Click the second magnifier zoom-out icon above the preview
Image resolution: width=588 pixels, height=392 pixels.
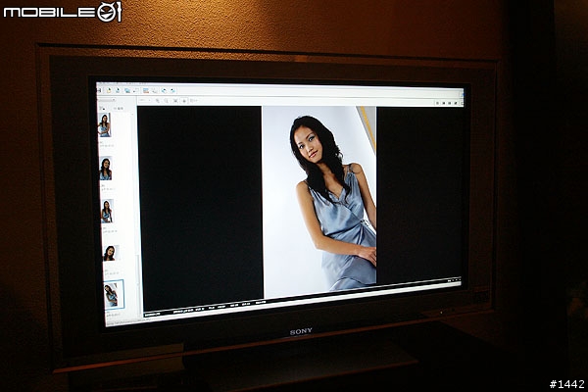point(166,101)
